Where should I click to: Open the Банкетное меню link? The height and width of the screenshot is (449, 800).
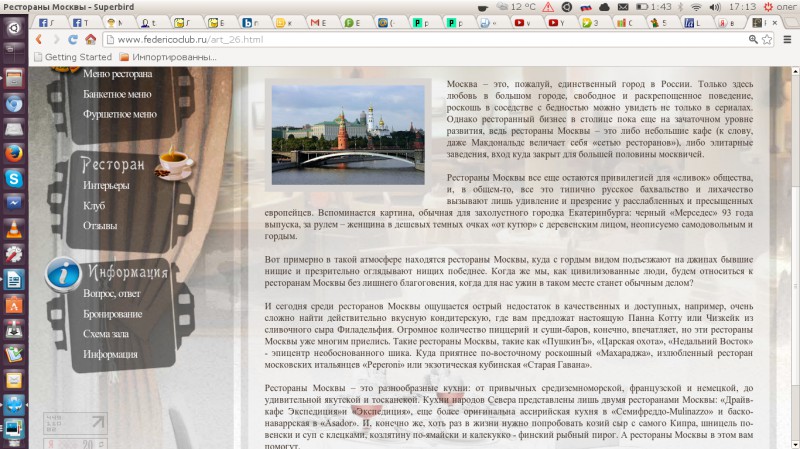pos(117,94)
